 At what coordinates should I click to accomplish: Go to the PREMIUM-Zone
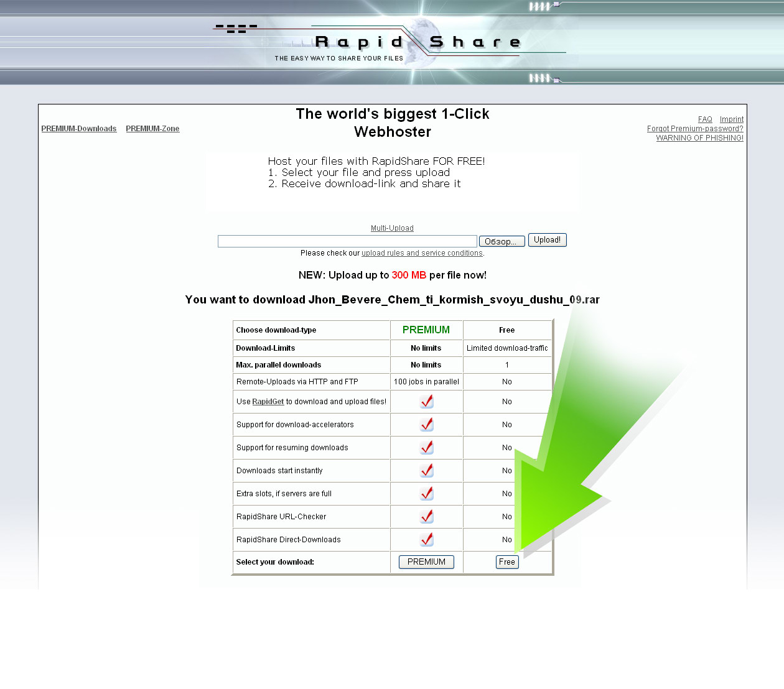[152, 129]
